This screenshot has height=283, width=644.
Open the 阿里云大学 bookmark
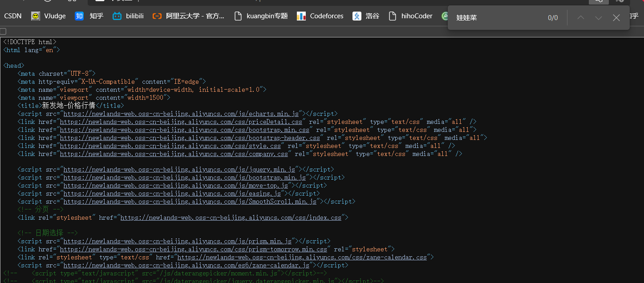(x=188, y=16)
